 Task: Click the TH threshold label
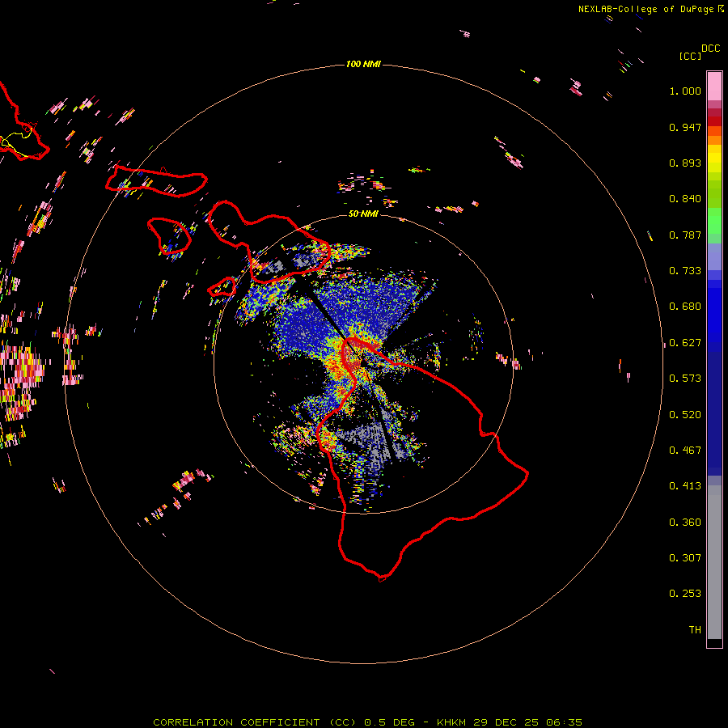tap(695, 630)
